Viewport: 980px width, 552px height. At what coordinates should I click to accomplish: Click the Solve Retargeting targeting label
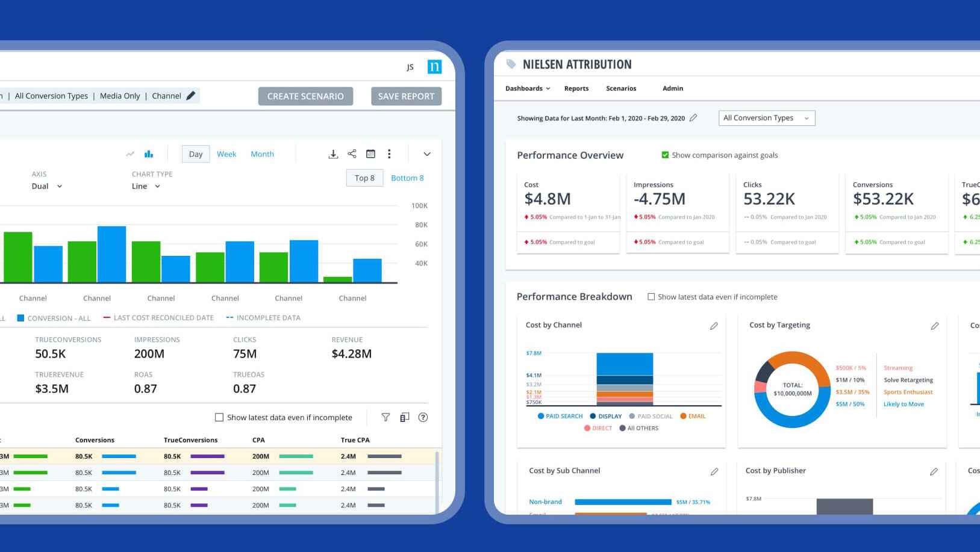(908, 380)
